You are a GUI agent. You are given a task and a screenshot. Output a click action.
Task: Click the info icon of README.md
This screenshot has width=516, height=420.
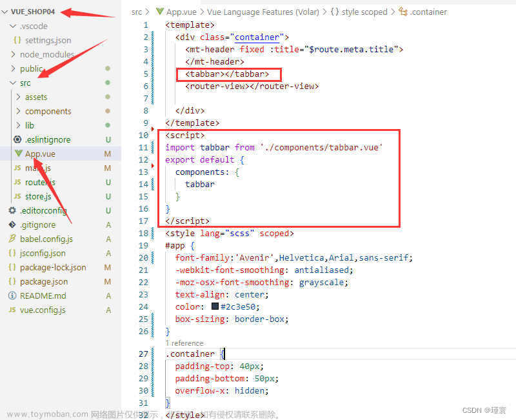(x=12, y=295)
